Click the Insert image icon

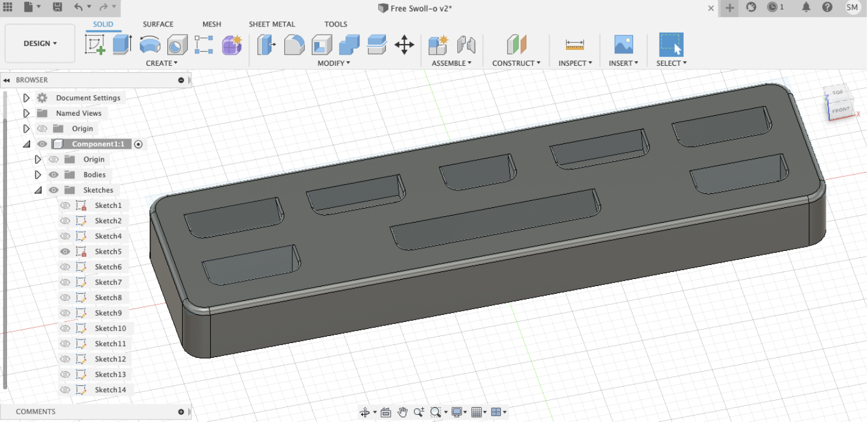click(x=623, y=45)
